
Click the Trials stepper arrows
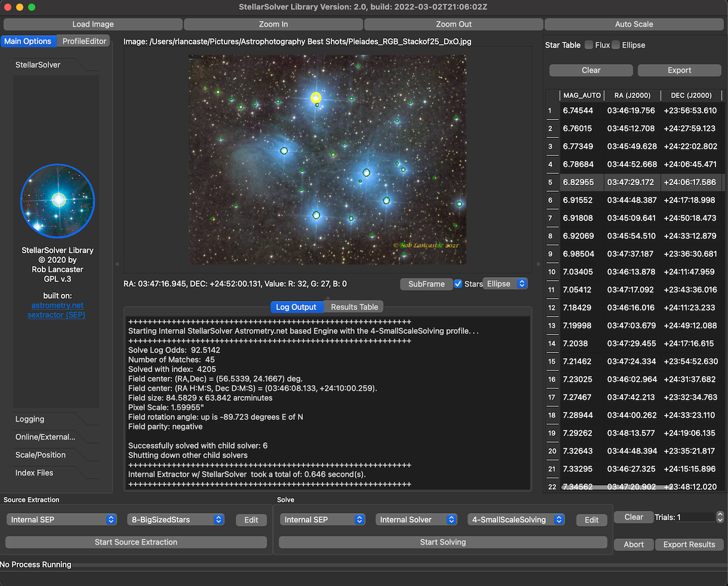720,517
